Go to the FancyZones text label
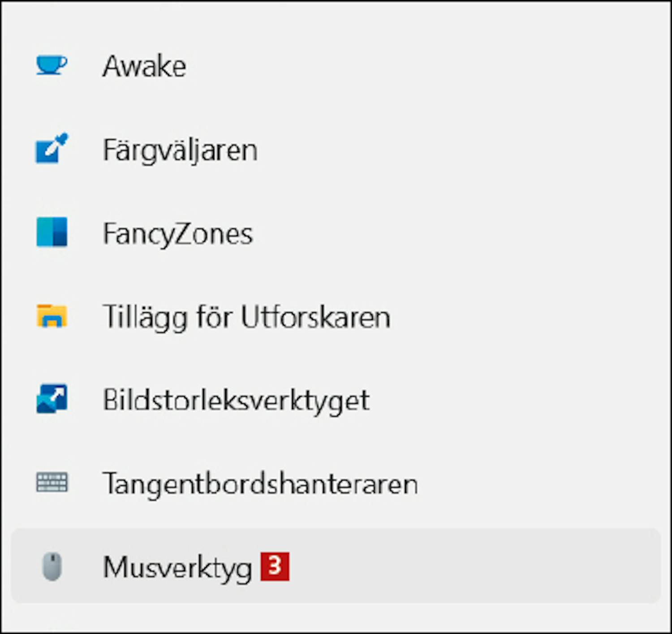This screenshot has height=634, width=672. 178,233
